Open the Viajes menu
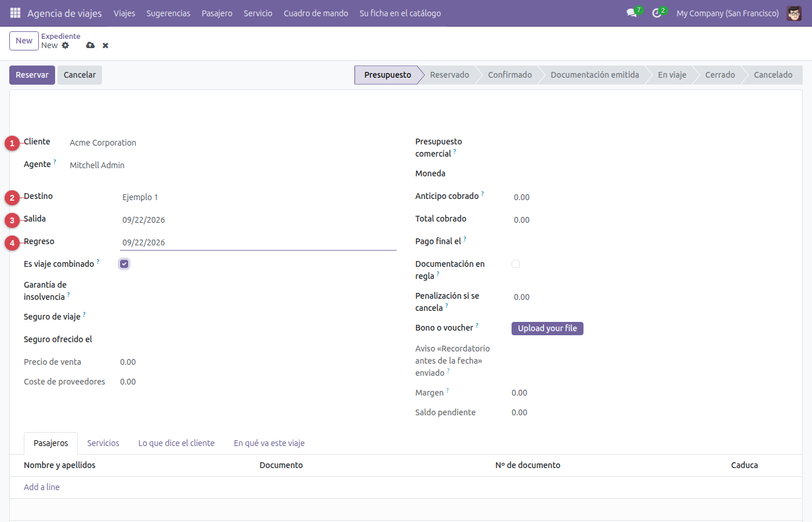The image size is (812, 522). (x=124, y=13)
